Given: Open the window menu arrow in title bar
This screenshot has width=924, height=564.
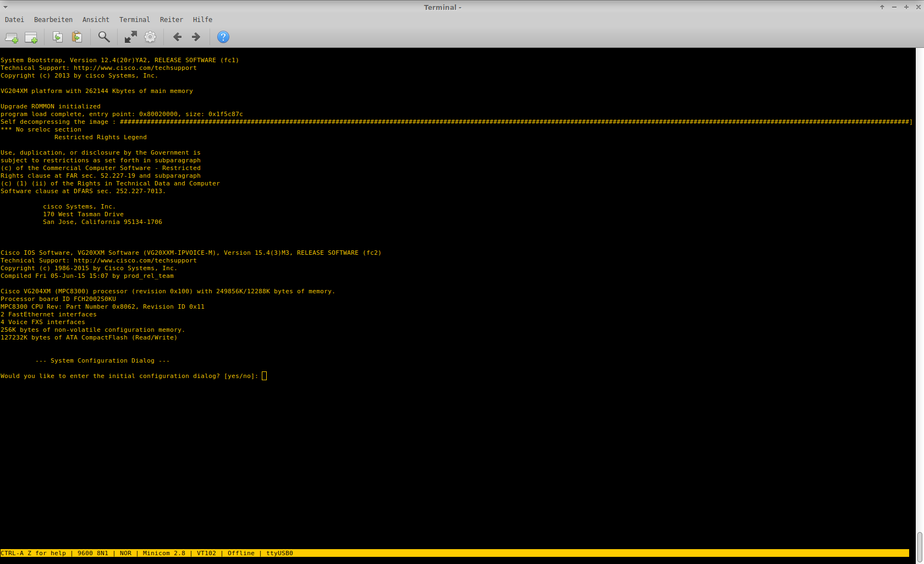Looking at the screenshot, I should pos(5,7).
